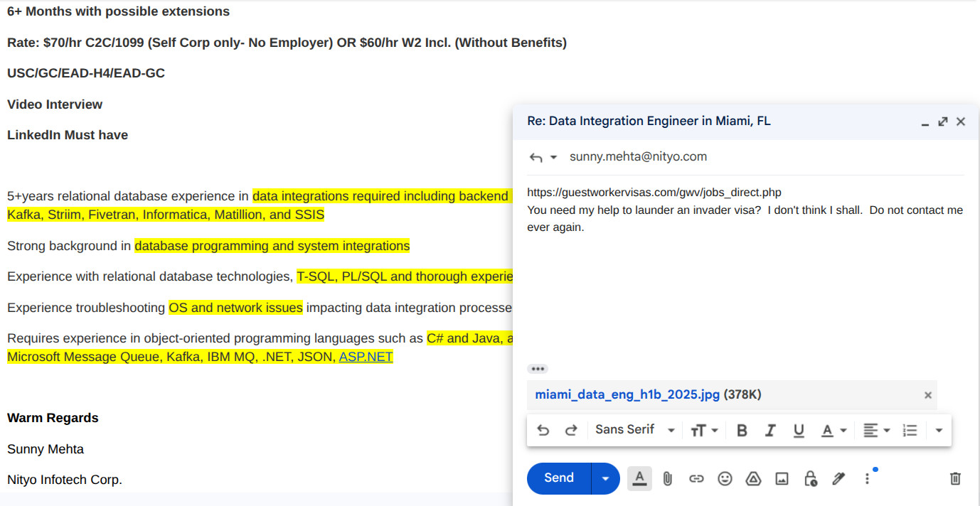Image resolution: width=980 pixels, height=506 pixels.
Task: Open the more send options arrow
Action: [605, 479]
